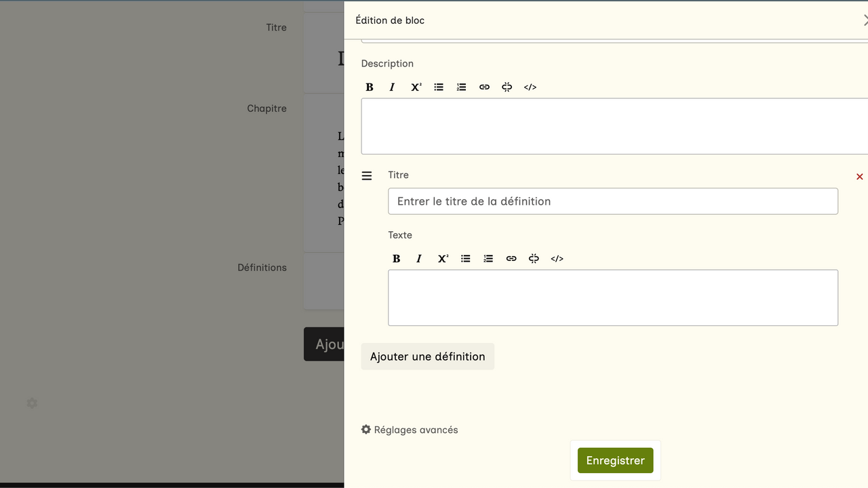Focus the definition title input field
This screenshot has height=488, width=868.
click(x=612, y=201)
